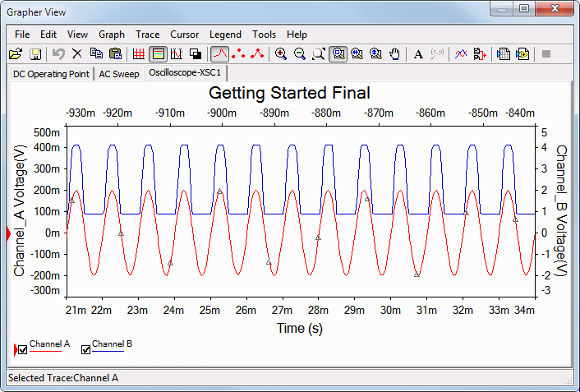Click the 'Channel_B Voltage(V)' axis label
Image resolution: width=580 pixels, height=392 pixels.
click(x=561, y=210)
